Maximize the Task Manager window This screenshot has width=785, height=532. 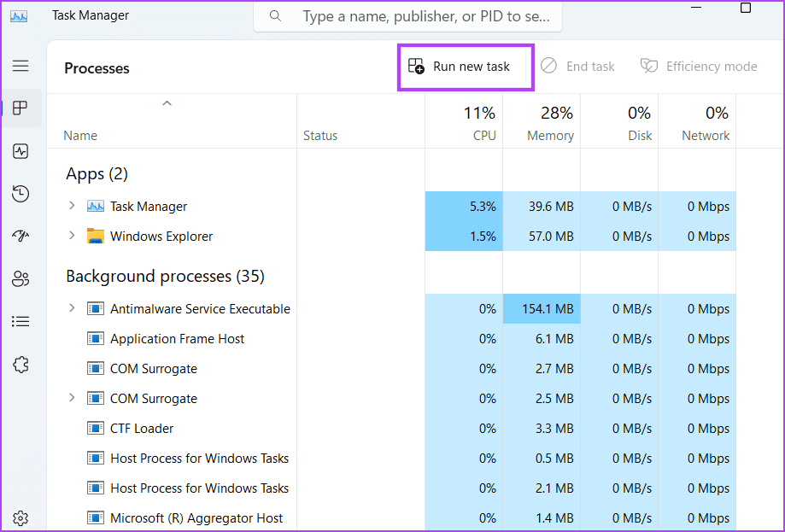(746, 8)
